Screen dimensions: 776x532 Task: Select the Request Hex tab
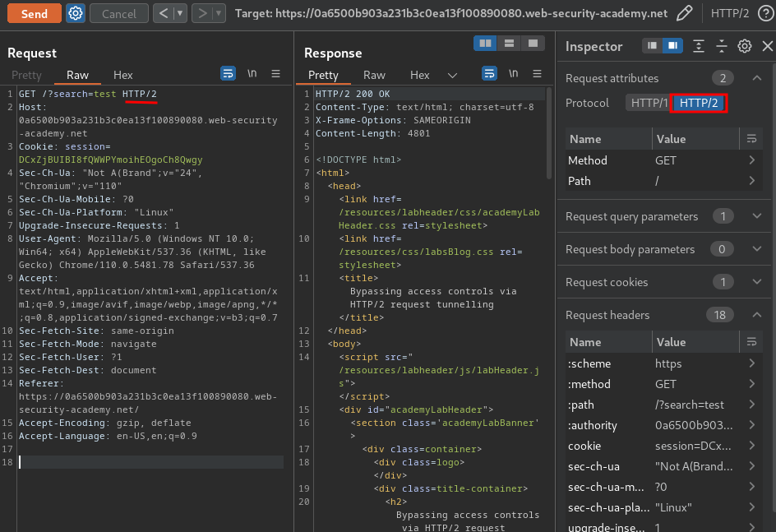[x=122, y=75]
